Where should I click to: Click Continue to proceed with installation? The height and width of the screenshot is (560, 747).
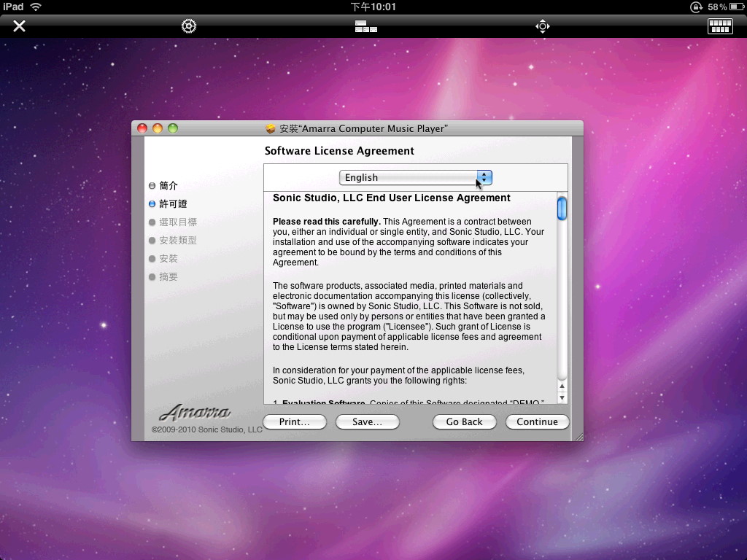pos(538,422)
